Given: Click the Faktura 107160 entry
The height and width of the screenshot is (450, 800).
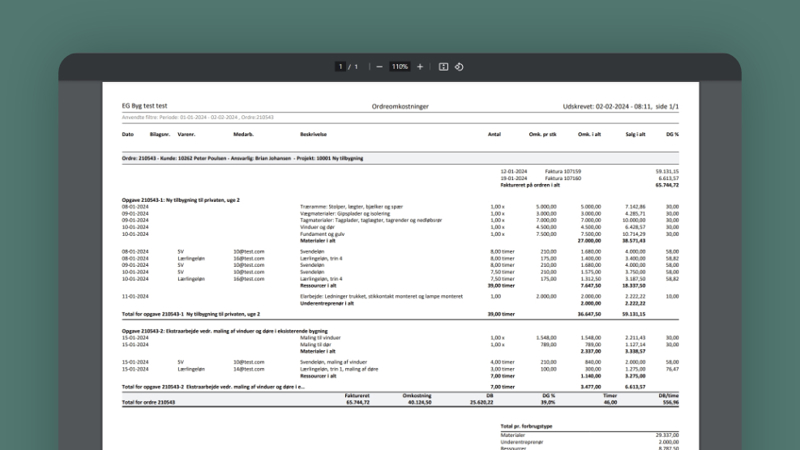Looking at the screenshot, I should pos(562,178).
